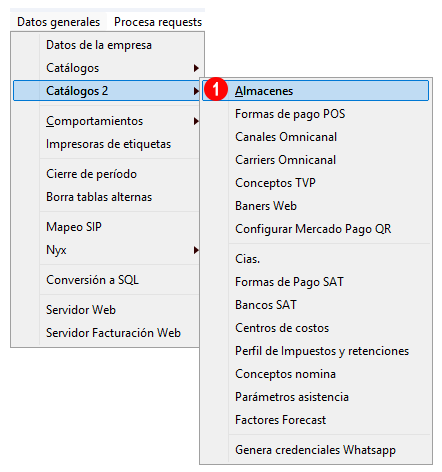This screenshot has width=442, height=472.
Task: Expand the Catálogos submenu arrow
Action: [196, 68]
